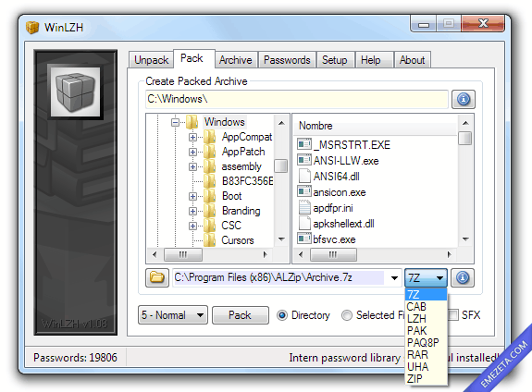
Task: Minimize the WinLZH window
Action: tap(424, 24)
